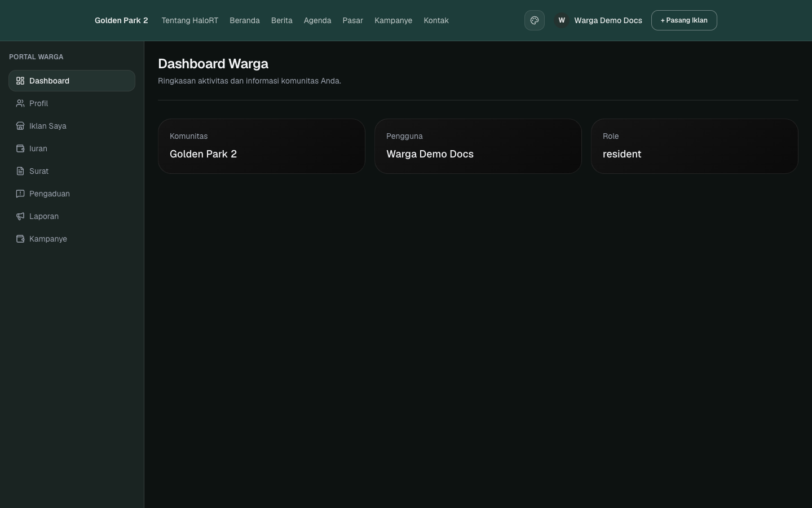Click the Role card
Screen dimensions: 812x508
click(x=695, y=146)
